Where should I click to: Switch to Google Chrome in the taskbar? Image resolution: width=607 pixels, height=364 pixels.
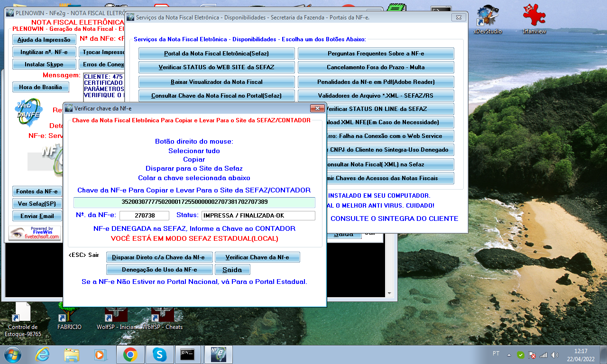tap(130, 354)
